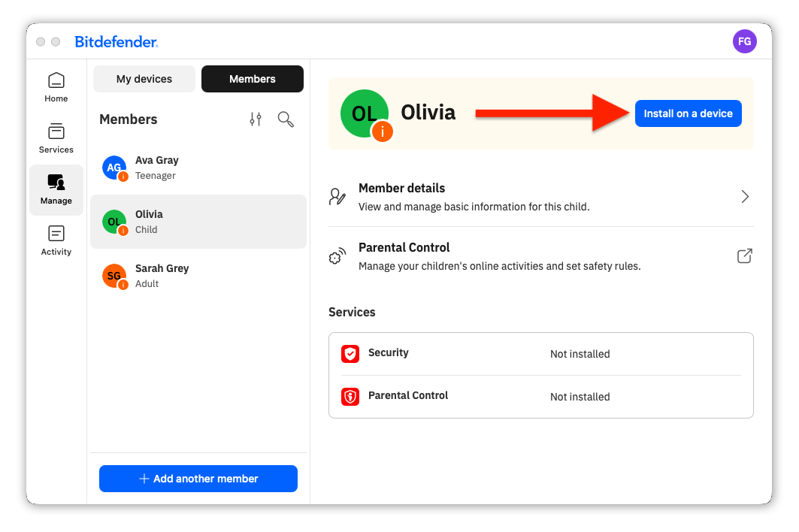The height and width of the screenshot is (532, 799).
Task: Click the Olivia name heading
Action: (x=428, y=113)
